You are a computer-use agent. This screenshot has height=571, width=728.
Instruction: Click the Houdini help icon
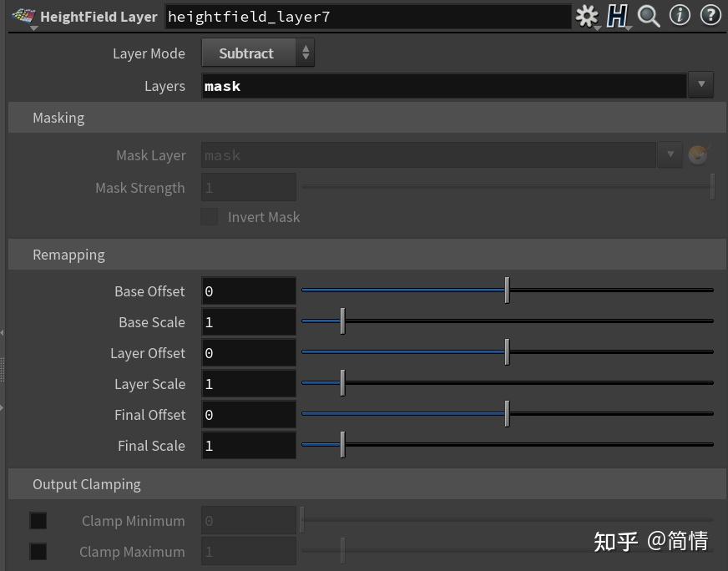point(618,15)
